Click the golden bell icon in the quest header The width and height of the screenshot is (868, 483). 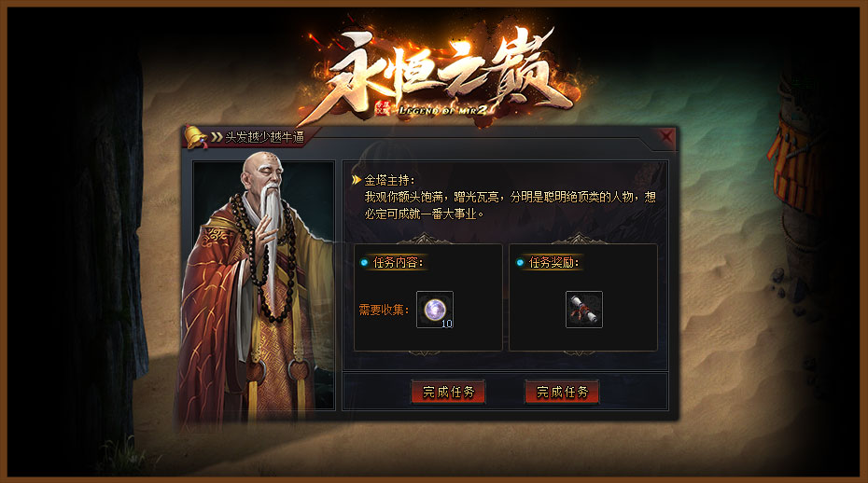195,137
